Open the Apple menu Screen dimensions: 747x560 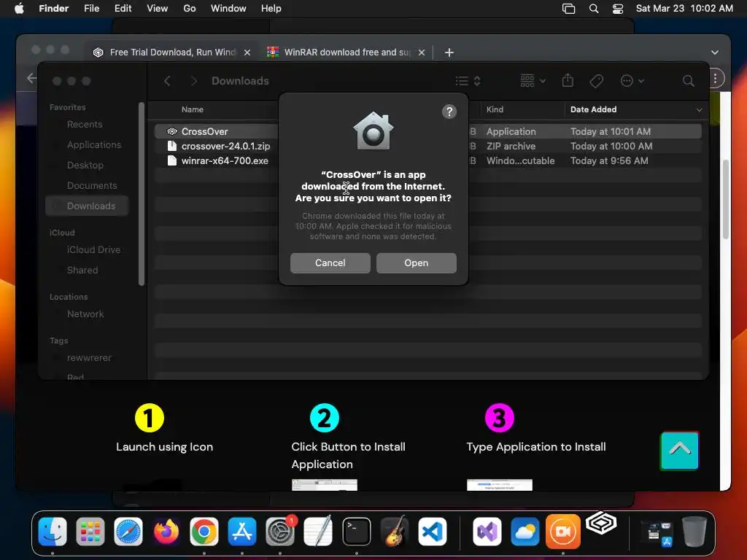coord(19,9)
